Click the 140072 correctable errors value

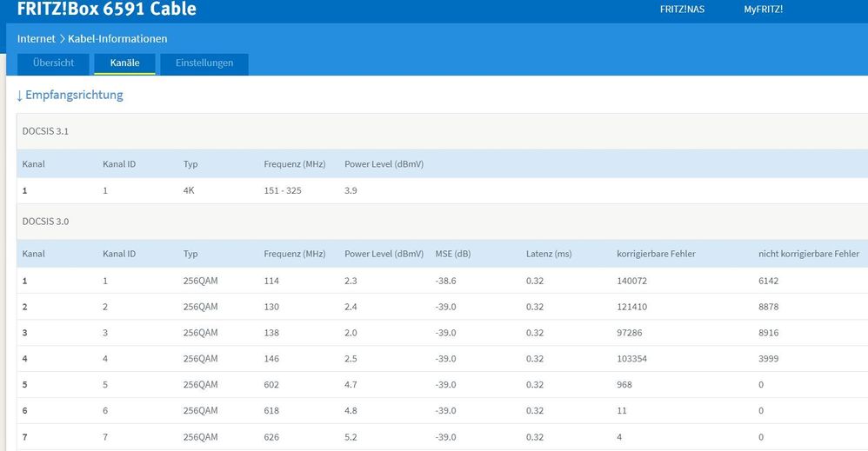pyautogui.click(x=634, y=282)
